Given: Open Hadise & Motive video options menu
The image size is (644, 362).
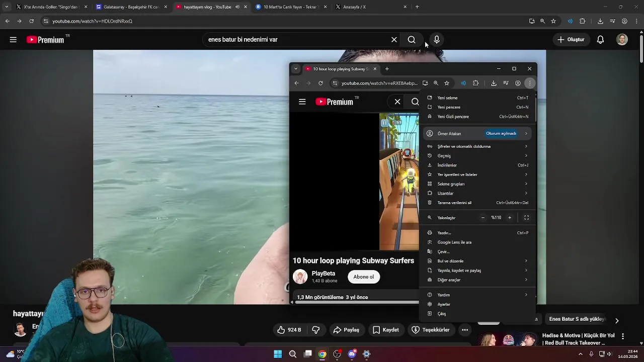Looking at the screenshot, I should [x=623, y=336].
